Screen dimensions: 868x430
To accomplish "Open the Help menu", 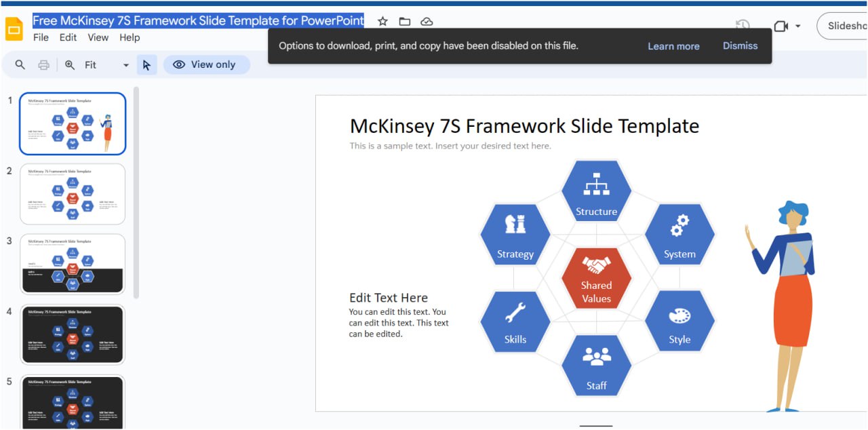I will 130,37.
